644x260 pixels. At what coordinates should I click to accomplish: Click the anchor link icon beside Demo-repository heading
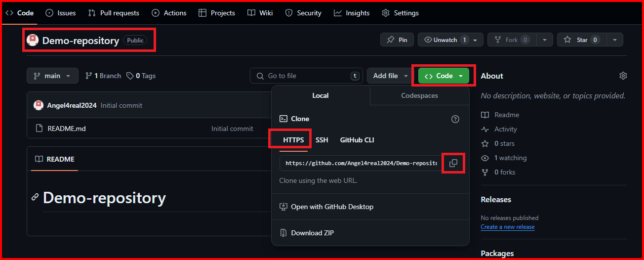35,198
